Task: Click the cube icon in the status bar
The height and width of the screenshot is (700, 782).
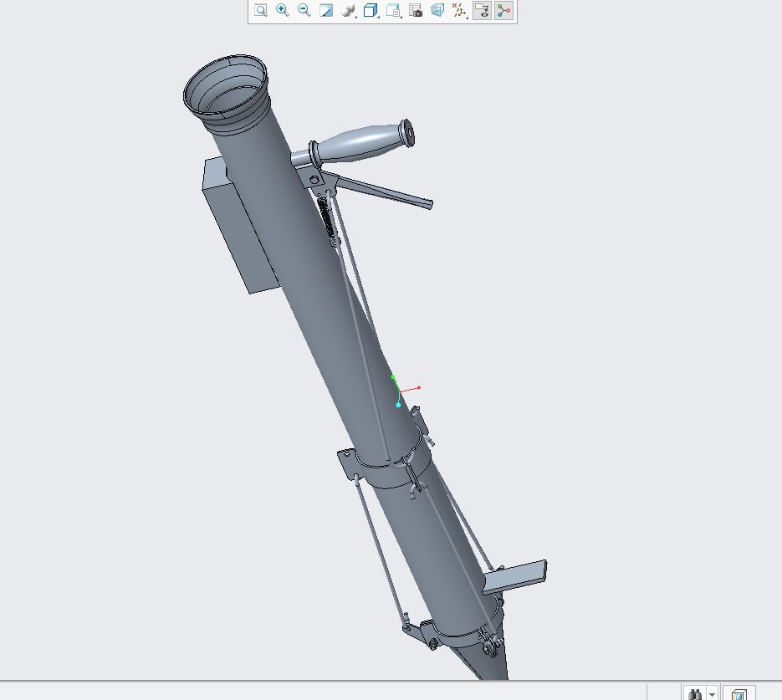Action: 739,694
